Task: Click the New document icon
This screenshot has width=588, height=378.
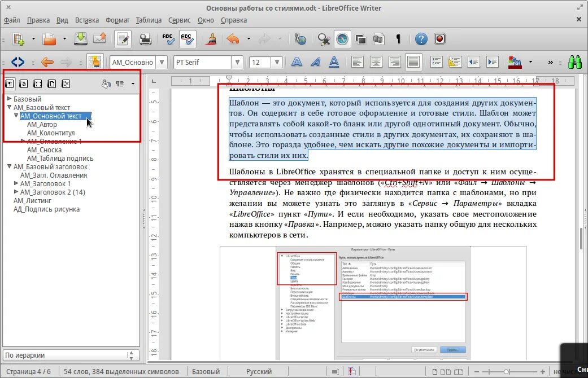Action: pyautogui.click(x=19, y=39)
